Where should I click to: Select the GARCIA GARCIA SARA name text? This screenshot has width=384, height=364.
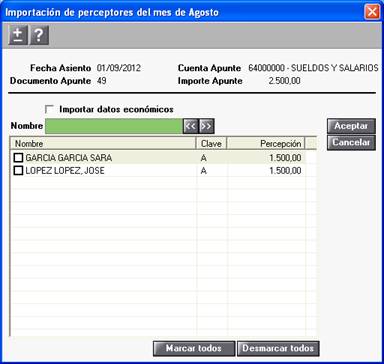69,158
